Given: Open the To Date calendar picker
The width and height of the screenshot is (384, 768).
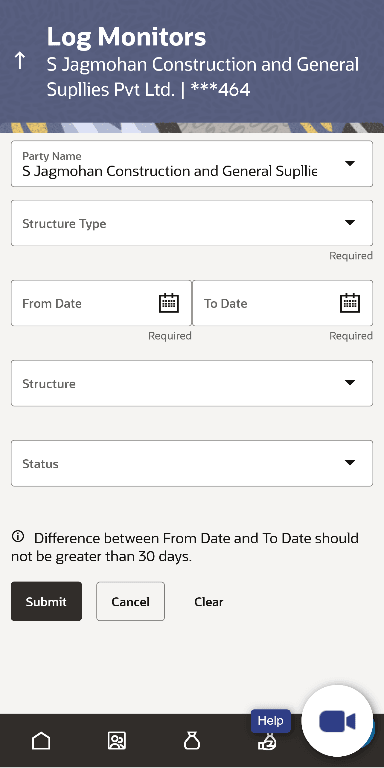Looking at the screenshot, I should (350, 303).
